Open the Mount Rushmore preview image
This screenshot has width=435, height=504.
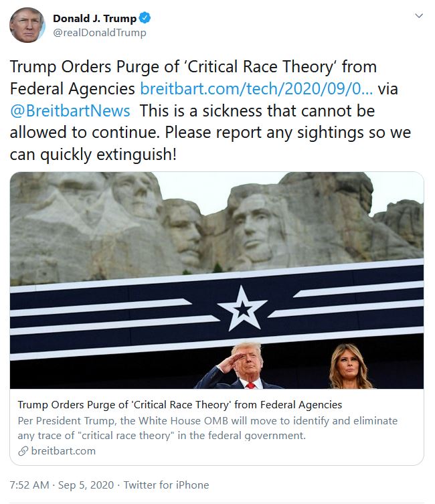217,280
